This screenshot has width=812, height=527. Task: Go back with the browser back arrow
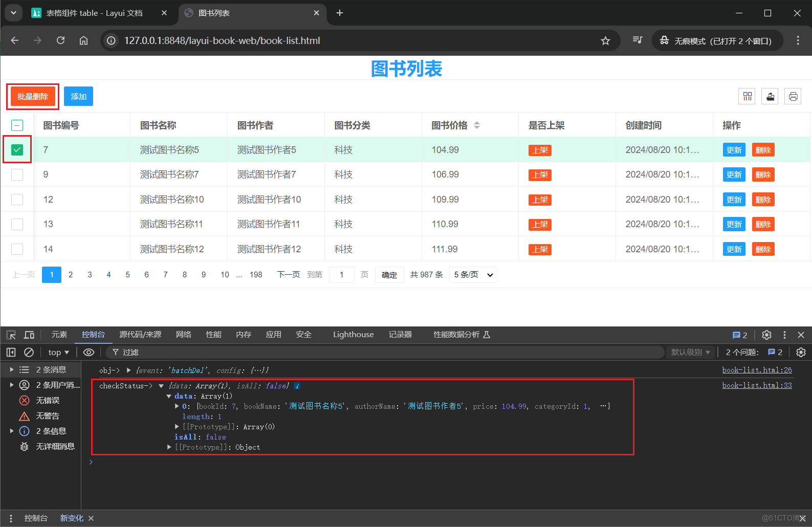15,40
